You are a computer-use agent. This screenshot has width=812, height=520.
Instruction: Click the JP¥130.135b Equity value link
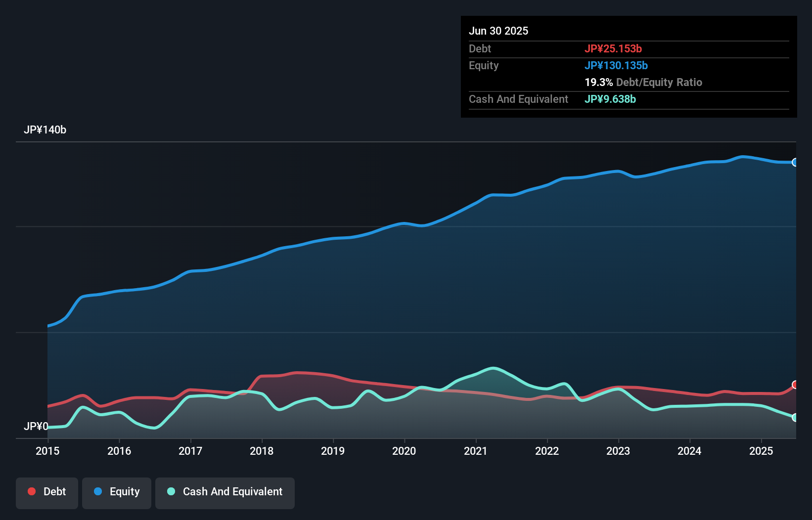(x=617, y=65)
